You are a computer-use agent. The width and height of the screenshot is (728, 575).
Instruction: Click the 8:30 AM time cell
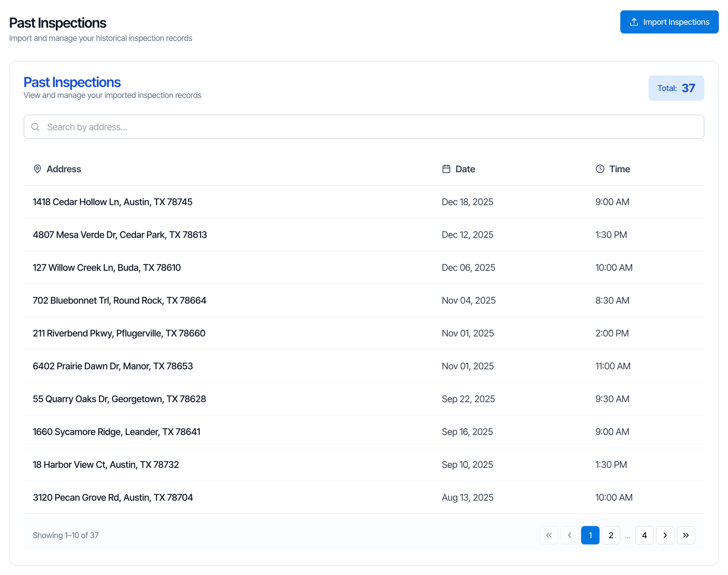click(612, 300)
